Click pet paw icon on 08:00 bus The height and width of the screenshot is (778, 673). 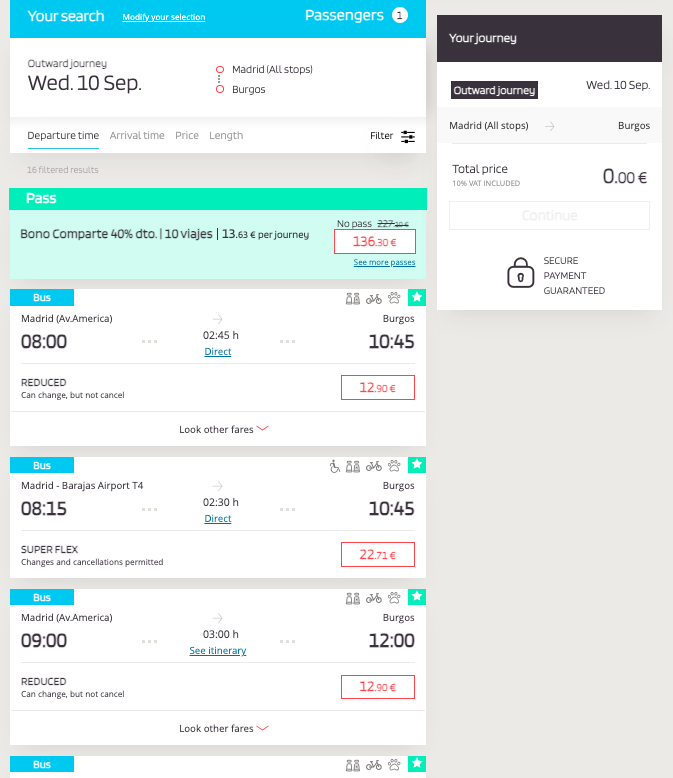[395, 297]
